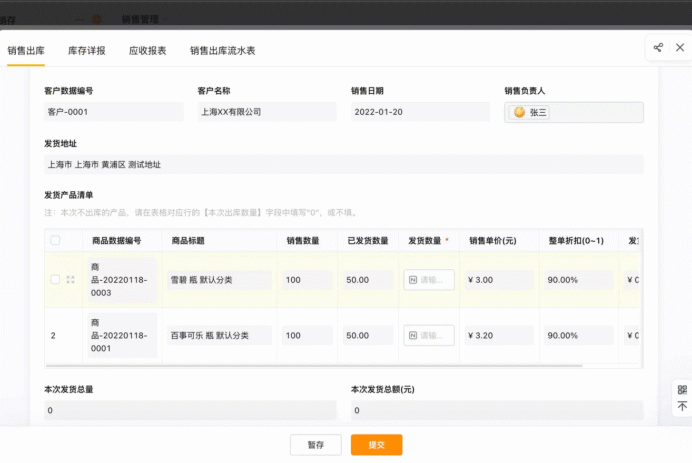Viewport: 692px width, 463px height.
Task: Click the orange 提交 button
Action: [376, 444]
